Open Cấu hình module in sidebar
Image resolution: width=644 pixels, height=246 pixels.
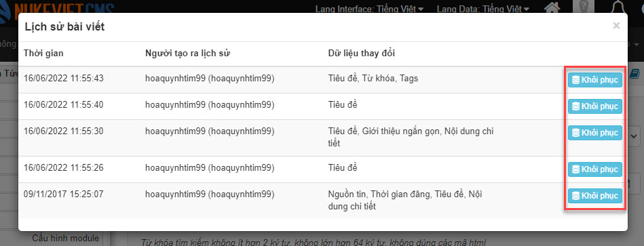(x=66, y=238)
